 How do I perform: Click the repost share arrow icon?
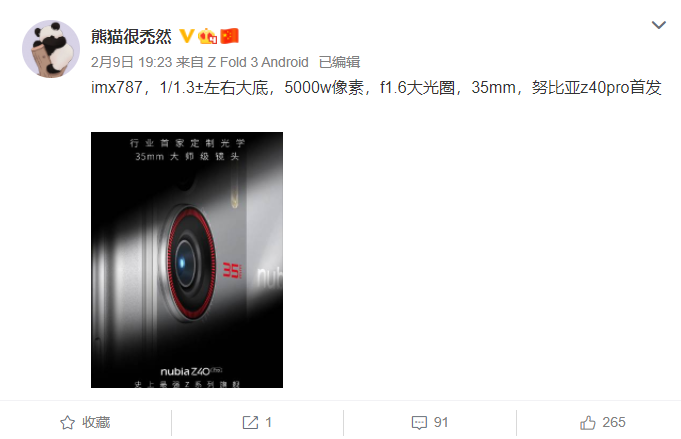(250, 422)
